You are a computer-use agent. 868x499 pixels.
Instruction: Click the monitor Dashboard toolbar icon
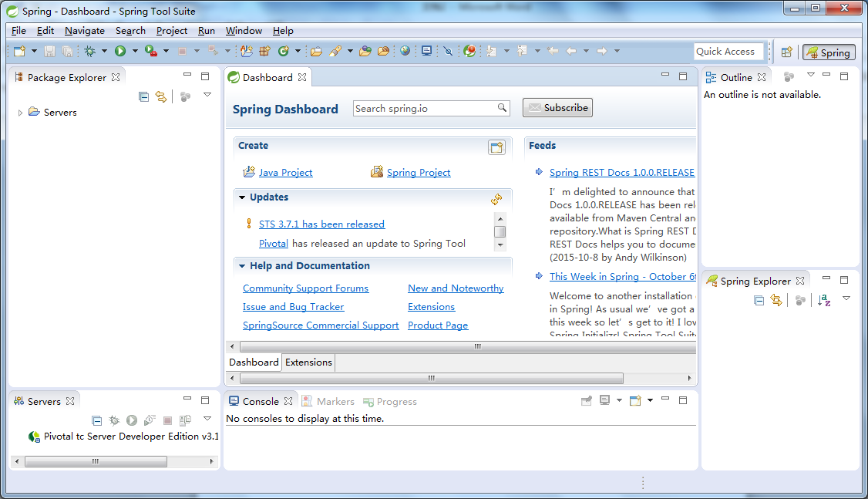426,51
